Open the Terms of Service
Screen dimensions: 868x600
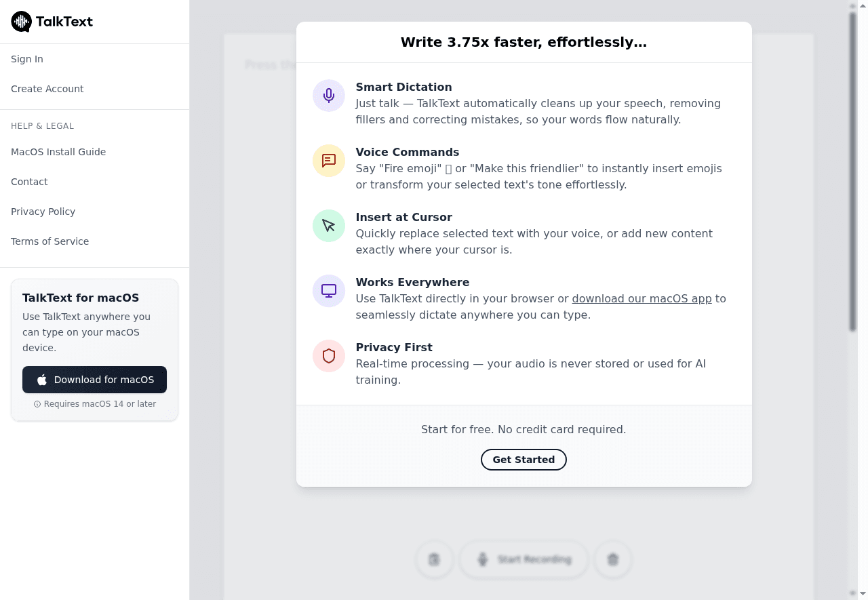click(x=50, y=241)
